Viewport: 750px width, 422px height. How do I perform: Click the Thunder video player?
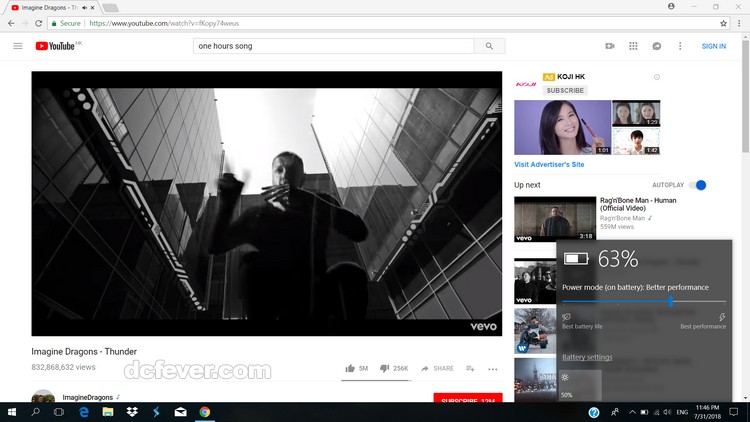[267, 204]
